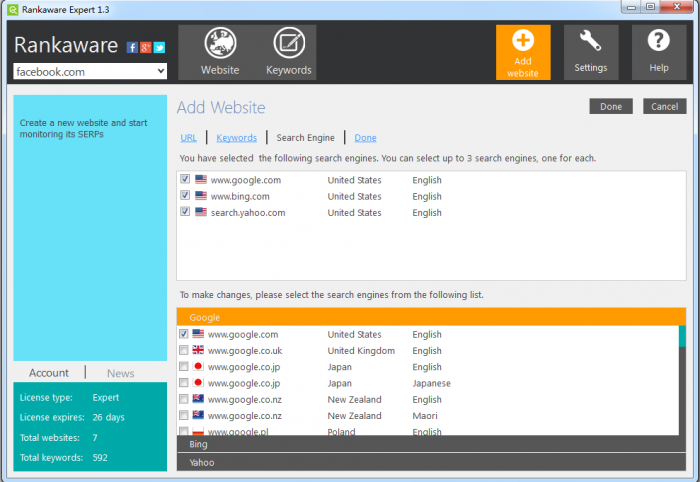Toggle www.google.com checkbox in Google list
The image size is (700, 482).
pyautogui.click(x=183, y=334)
